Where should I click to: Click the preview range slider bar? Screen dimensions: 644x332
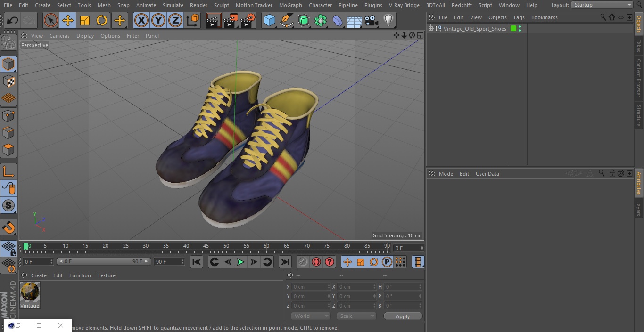click(x=104, y=261)
